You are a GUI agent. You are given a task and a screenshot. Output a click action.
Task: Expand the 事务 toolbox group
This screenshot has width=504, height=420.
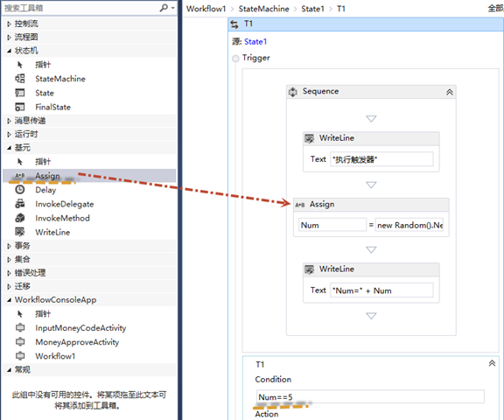pos(9,246)
